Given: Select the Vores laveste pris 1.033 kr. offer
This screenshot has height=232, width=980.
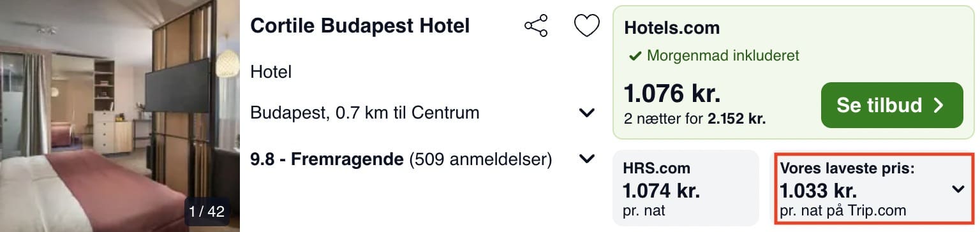Looking at the screenshot, I should coord(874,189).
